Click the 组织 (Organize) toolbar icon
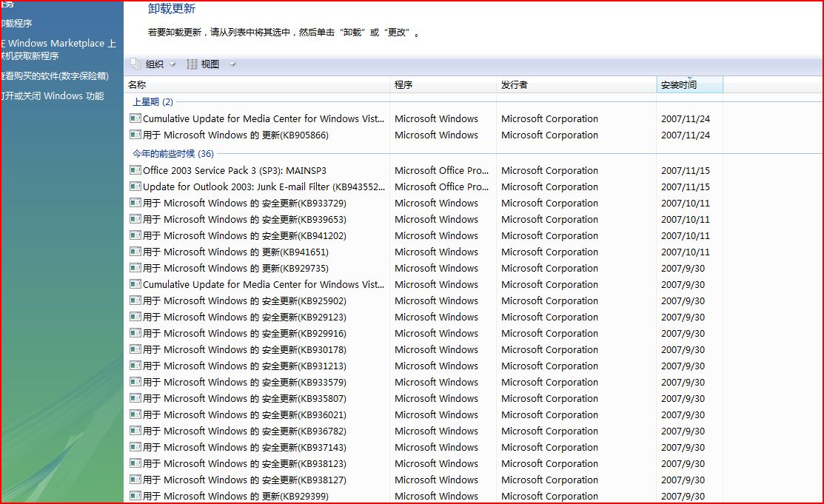Viewport: 824px width, 504px height. (135, 64)
